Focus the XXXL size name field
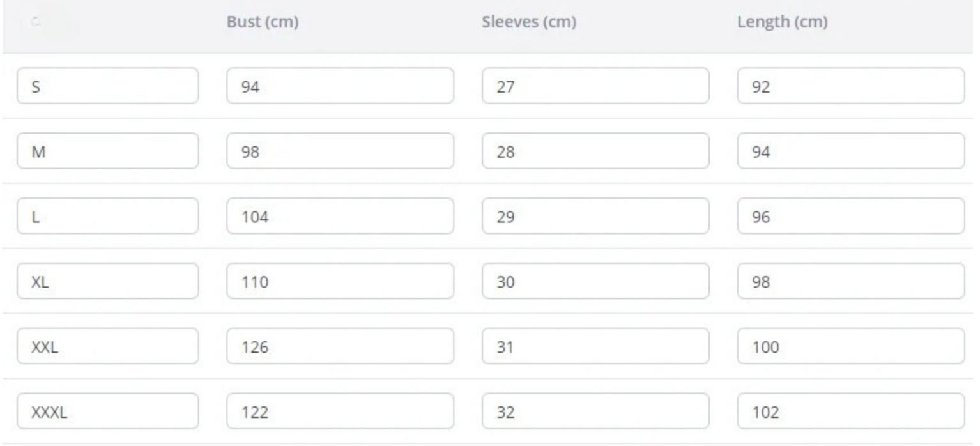Viewport: 980px width, 446px height. 107,411
